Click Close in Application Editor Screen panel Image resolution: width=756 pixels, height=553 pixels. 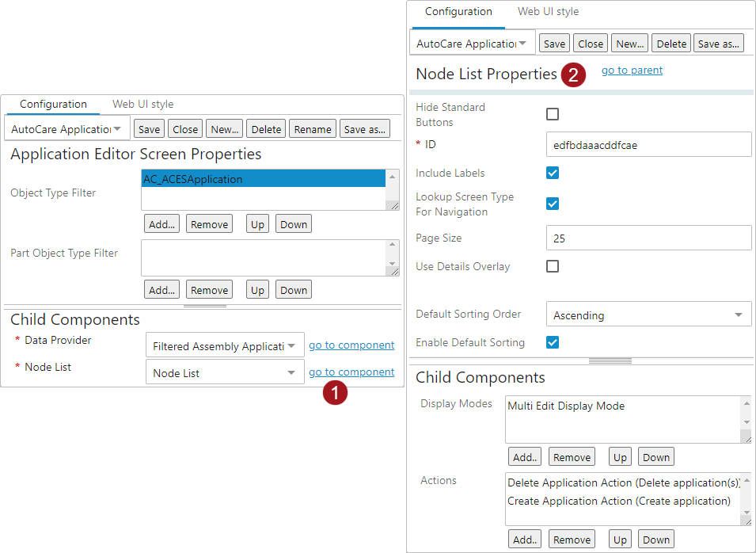(185, 129)
